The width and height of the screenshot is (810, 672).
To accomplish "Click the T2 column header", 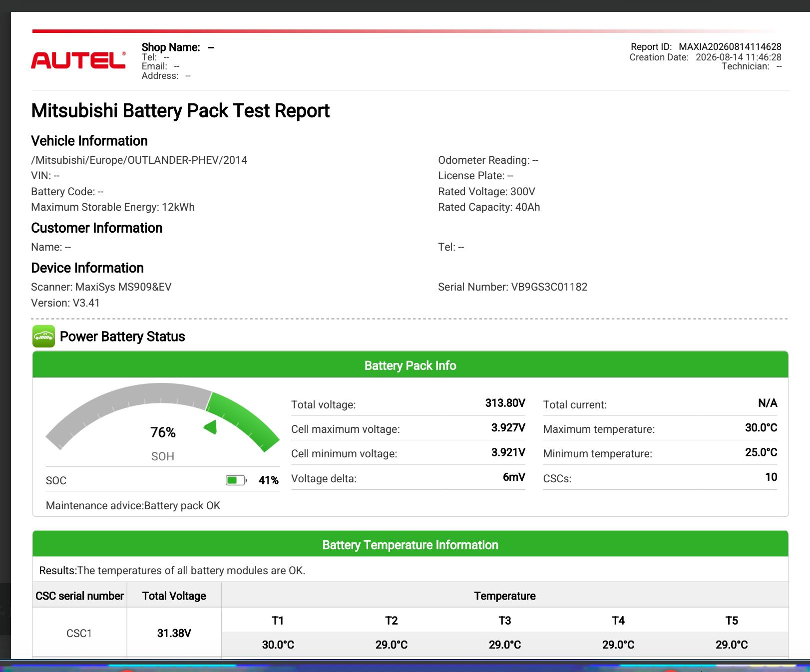I will point(392,621).
